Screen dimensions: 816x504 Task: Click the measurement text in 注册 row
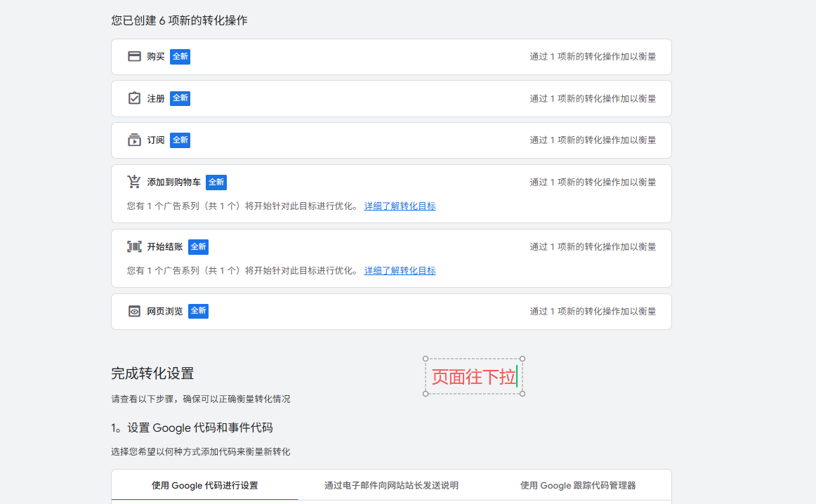point(593,99)
